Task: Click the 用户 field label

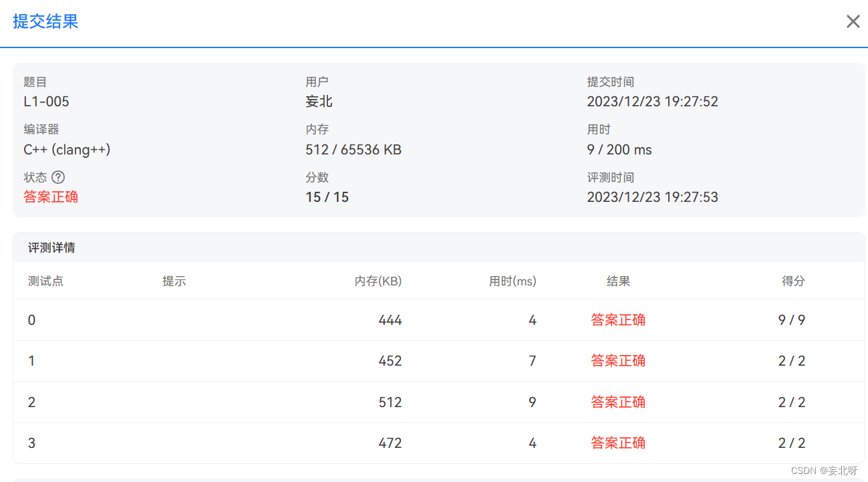Action: tap(317, 82)
